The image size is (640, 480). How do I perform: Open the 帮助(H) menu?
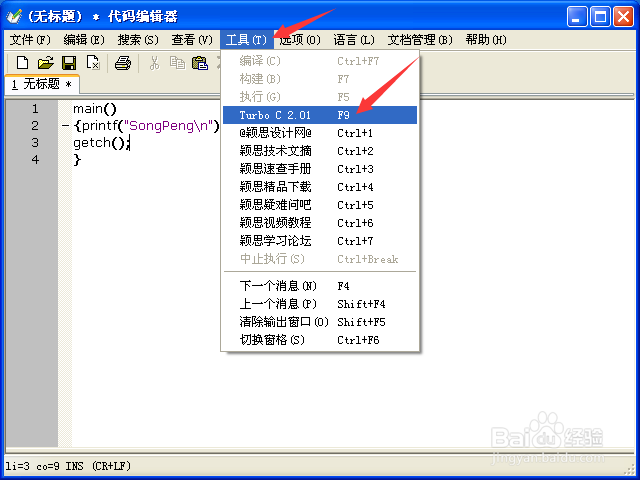pyautogui.click(x=486, y=40)
